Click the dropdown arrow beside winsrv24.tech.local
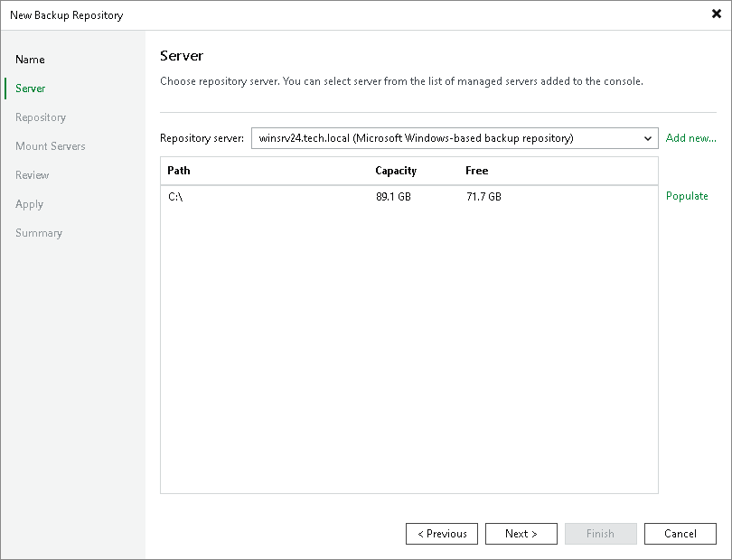732x560 pixels. pos(647,138)
